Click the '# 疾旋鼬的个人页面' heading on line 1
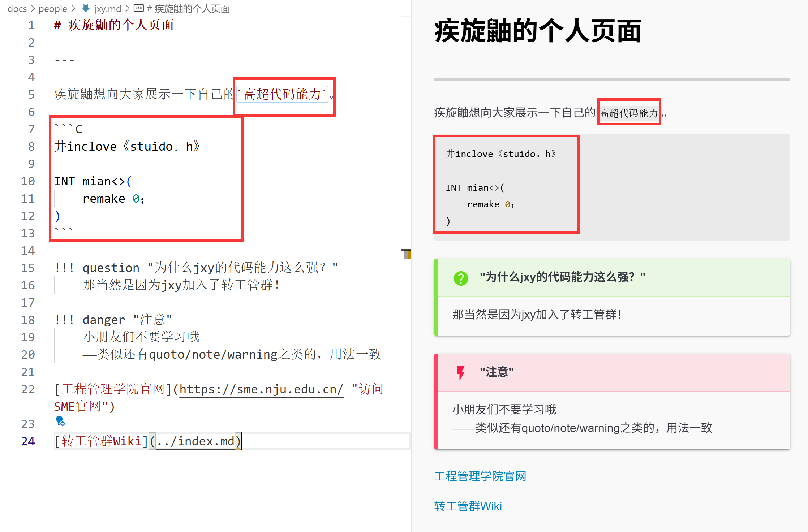 tap(114, 25)
